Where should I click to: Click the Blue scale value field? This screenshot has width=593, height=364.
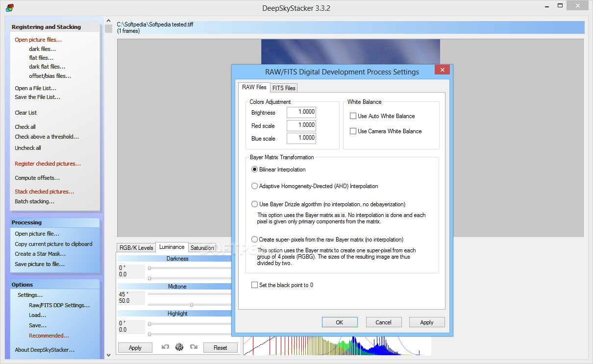pyautogui.click(x=301, y=138)
